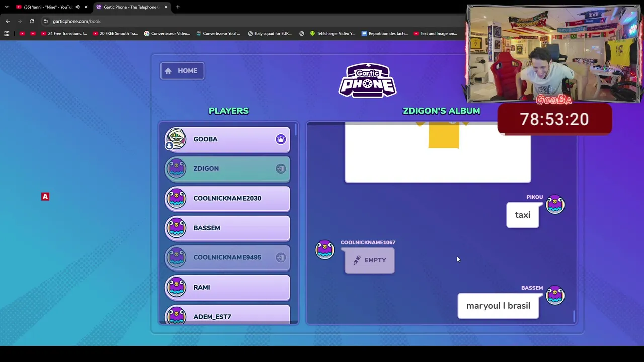
Task: Click COOLNICKNAME1067's avatar in the album
Action: tap(325, 250)
